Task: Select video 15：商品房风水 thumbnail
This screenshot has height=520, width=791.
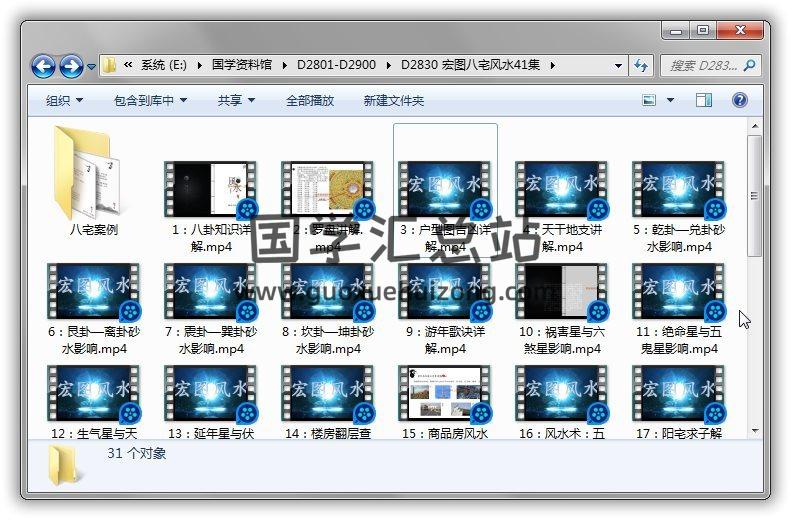Action: point(446,394)
